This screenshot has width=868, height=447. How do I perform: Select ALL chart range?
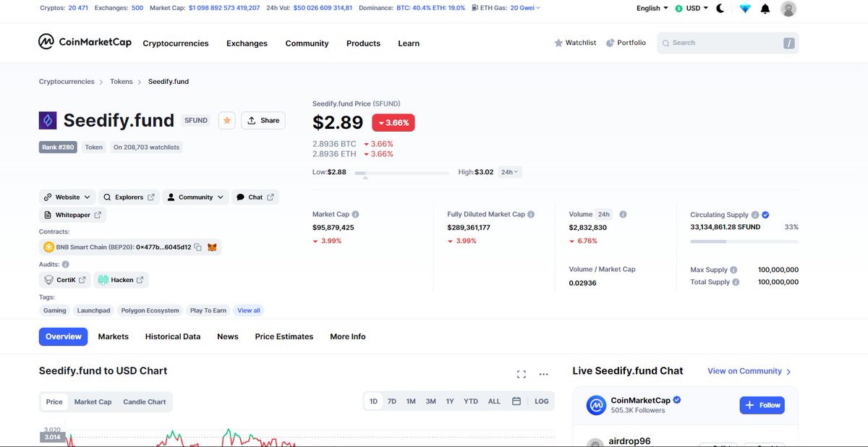[x=494, y=401]
